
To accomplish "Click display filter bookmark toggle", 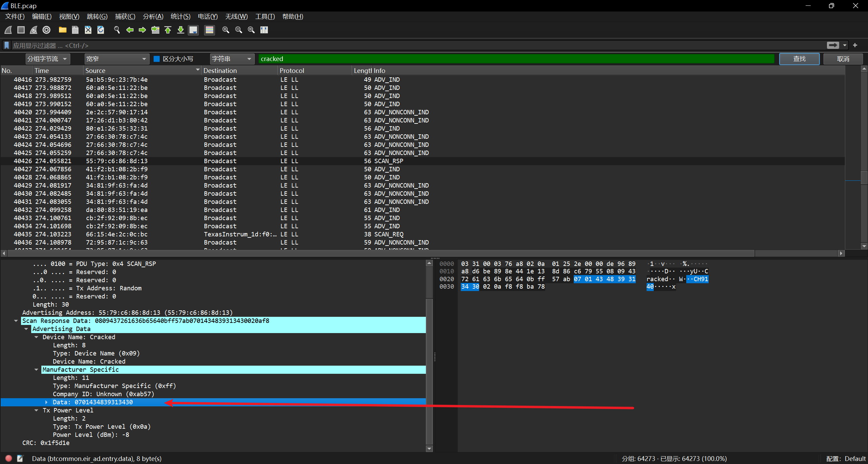I will [6, 45].
